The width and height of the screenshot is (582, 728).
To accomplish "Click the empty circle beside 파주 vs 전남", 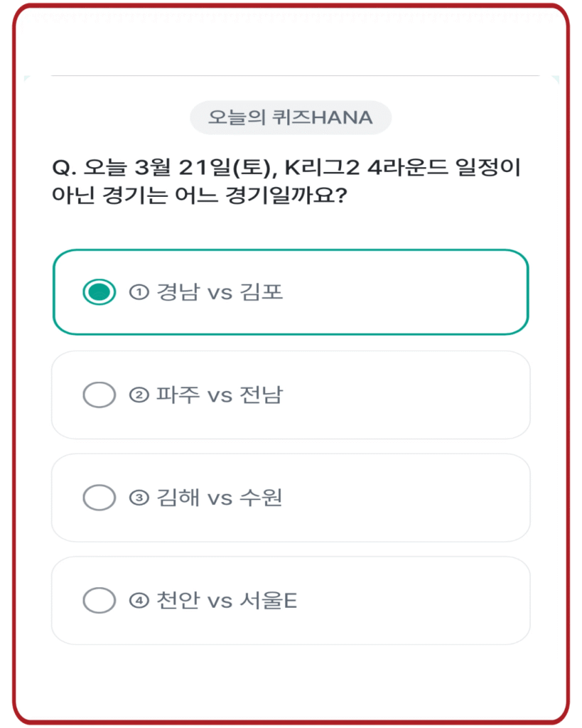I will 101,395.
